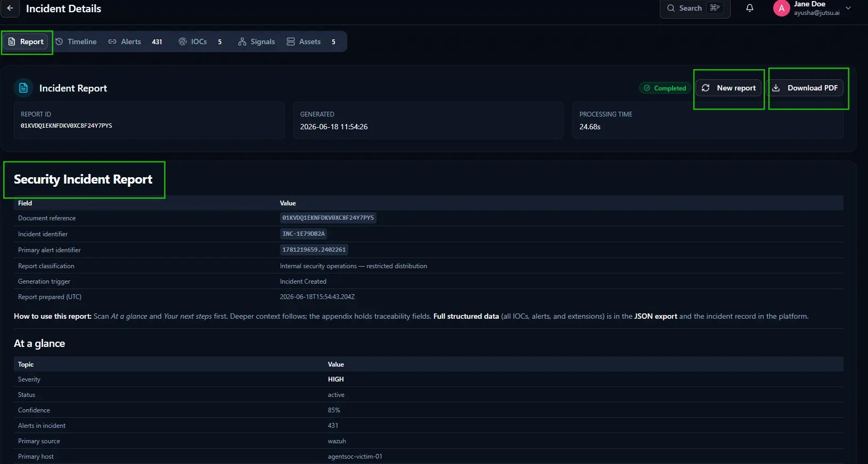Click the Completed status badge
The image size is (868, 464).
point(665,88)
